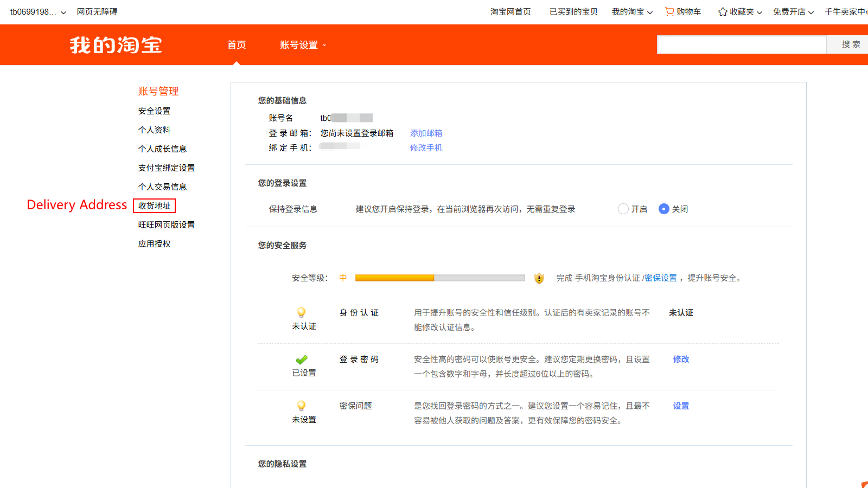This screenshot has width=868, height=488.
Task: Open the tb0699198 account dropdown
Action: tap(38, 12)
